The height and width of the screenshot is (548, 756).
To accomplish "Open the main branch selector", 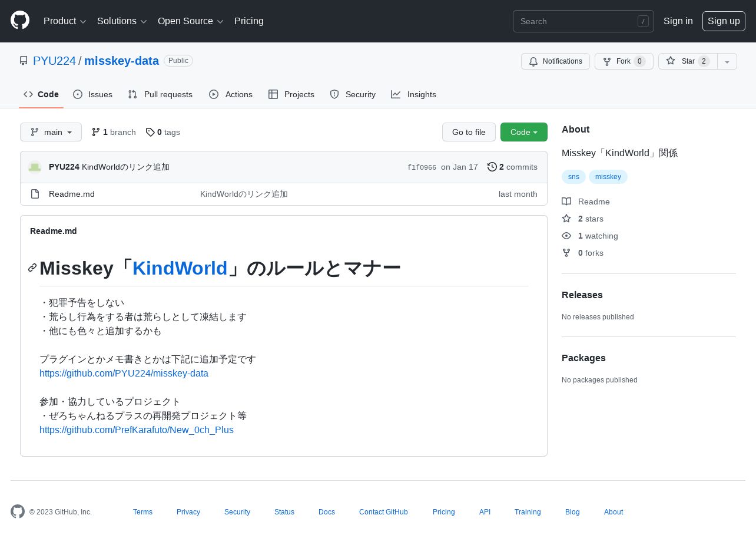I will click(x=51, y=132).
